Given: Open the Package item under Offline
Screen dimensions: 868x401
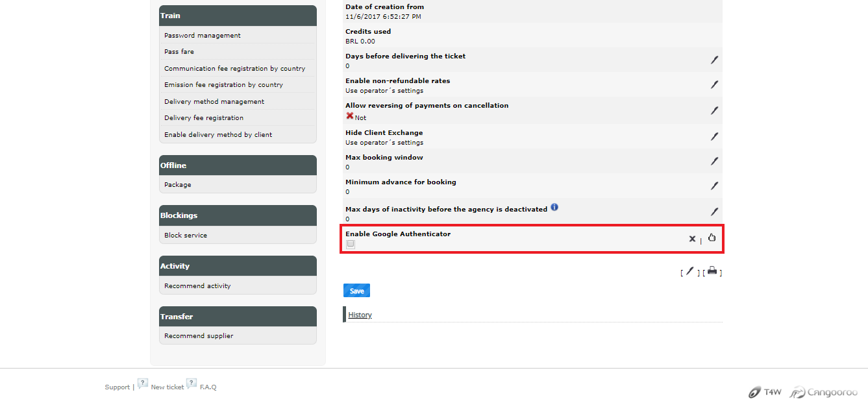Looking at the screenshot, I should click(x=178, y=185).
